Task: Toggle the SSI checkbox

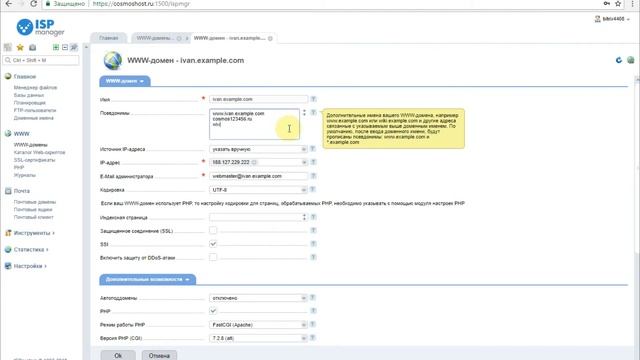Action: tap(213, 244)
